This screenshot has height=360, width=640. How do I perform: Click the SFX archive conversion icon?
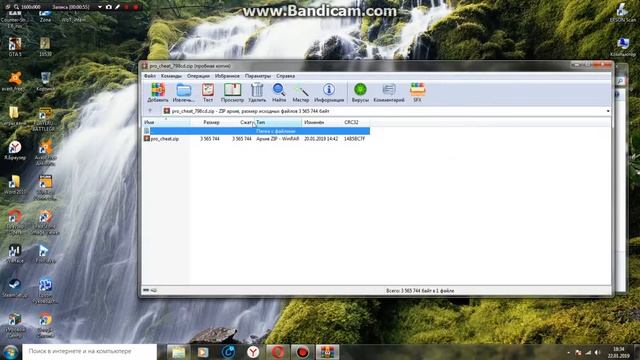(418, 92)
